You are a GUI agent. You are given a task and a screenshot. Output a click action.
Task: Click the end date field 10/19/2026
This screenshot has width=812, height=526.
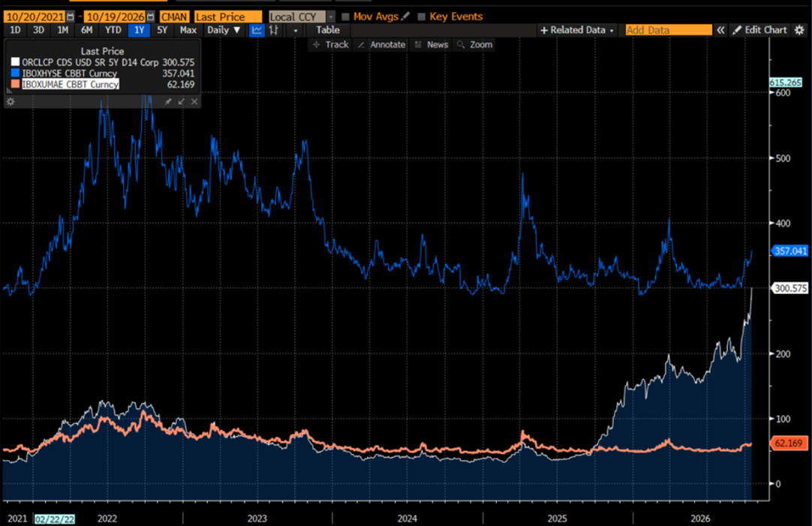coord(115,17)
